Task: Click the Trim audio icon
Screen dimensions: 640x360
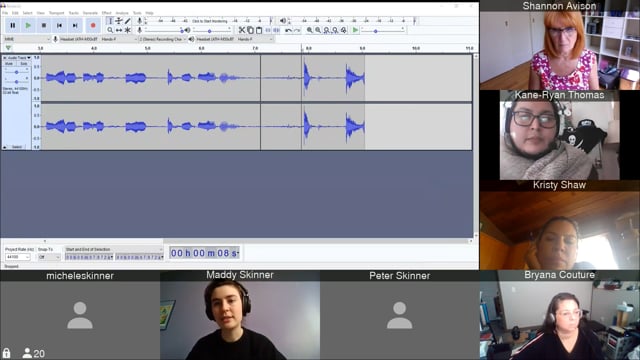Action: [x=268, y=30]
